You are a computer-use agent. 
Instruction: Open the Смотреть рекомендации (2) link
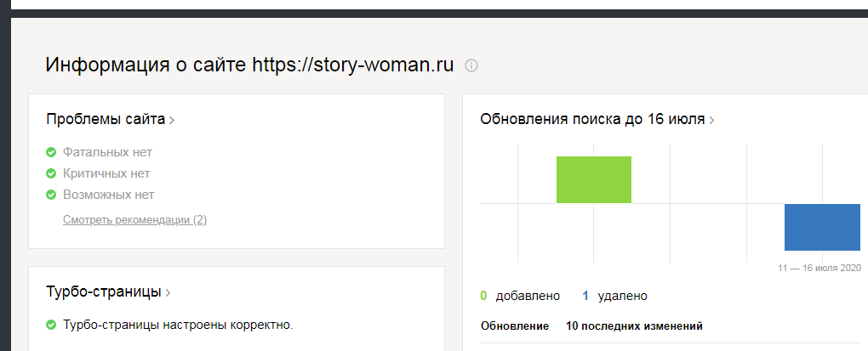pos(134,220)
